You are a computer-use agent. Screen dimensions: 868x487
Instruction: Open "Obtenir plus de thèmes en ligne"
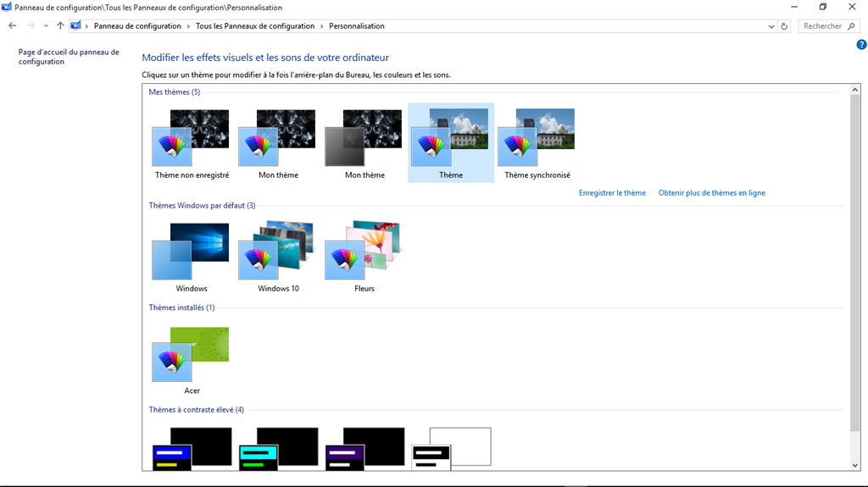click(x=712, y=193)
